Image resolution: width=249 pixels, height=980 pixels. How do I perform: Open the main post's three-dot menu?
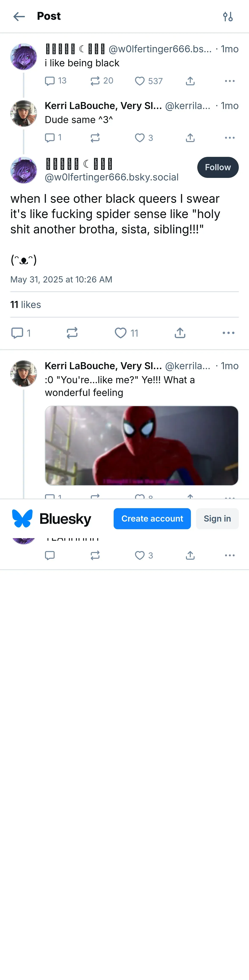(228, 333)
